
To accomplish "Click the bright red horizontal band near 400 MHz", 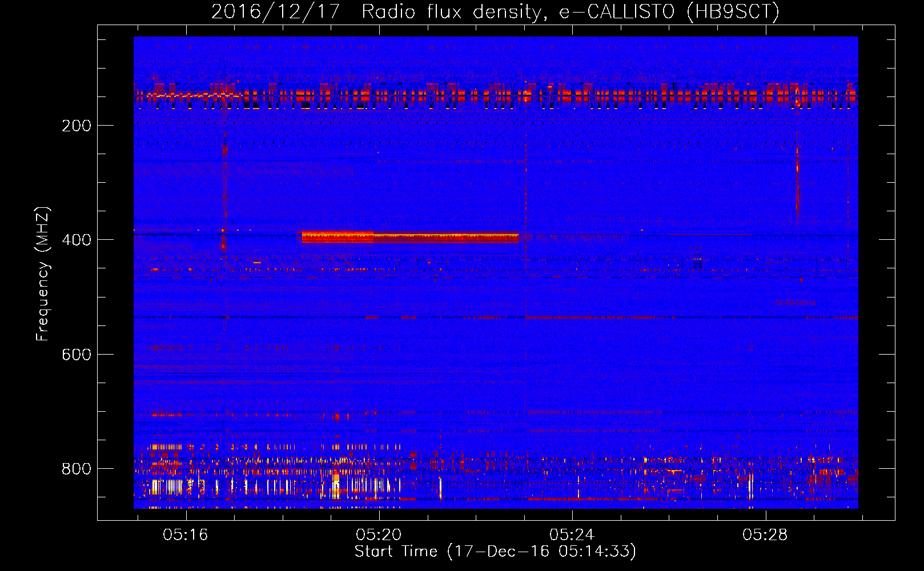I will click(x=410, y=237).
